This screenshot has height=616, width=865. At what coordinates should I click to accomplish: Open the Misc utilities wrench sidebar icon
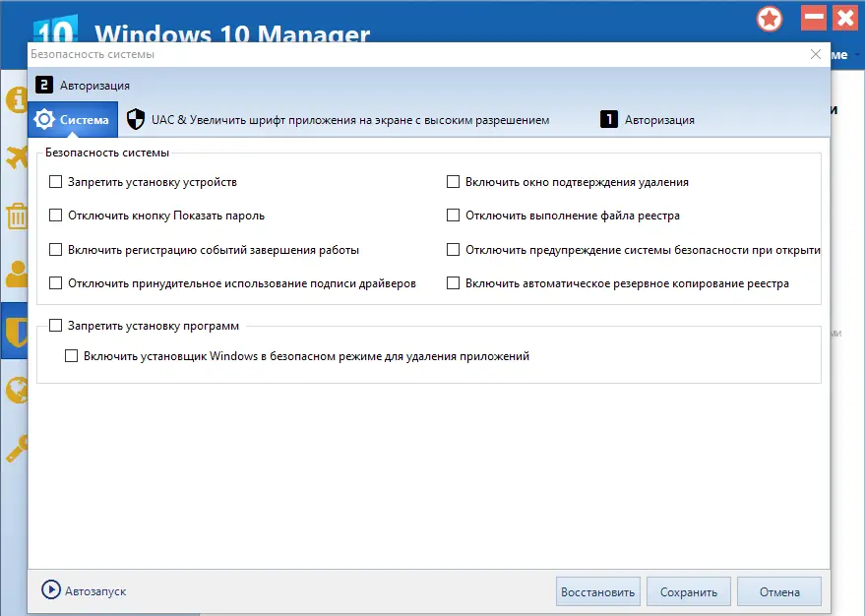(x=16, y=448)
